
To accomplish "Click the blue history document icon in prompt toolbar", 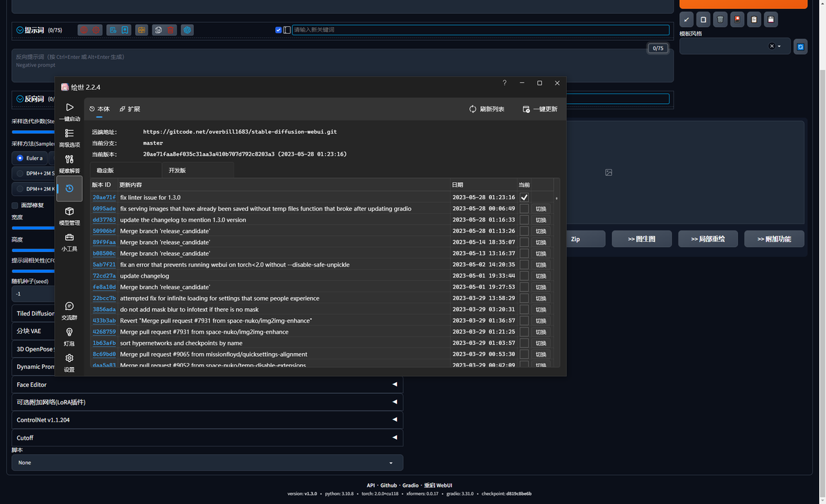I will click(x=113, y=30).
